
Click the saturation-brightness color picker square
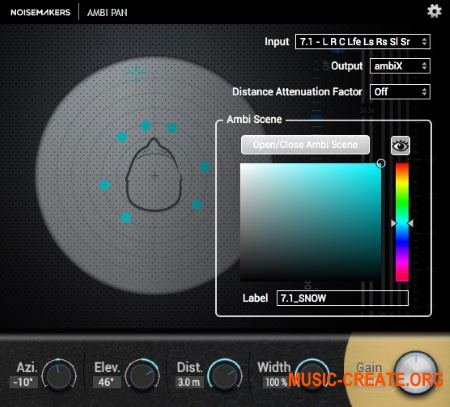[310, 222]
